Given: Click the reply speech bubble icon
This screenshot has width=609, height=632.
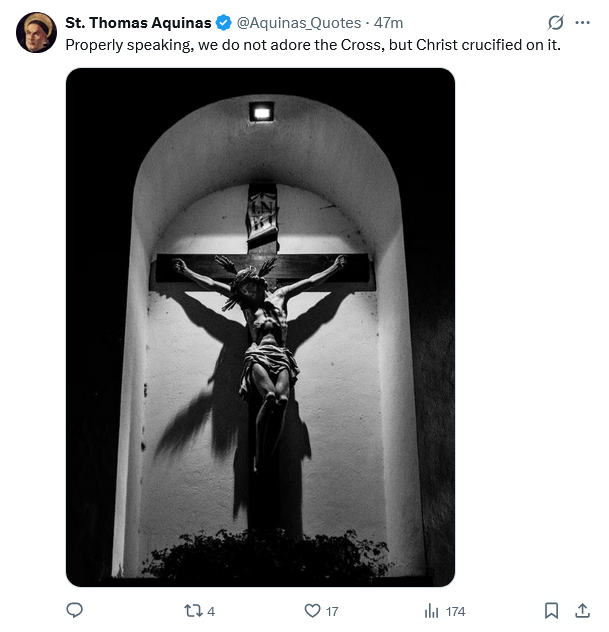Looking at the screenshot, I should [75, 611].
